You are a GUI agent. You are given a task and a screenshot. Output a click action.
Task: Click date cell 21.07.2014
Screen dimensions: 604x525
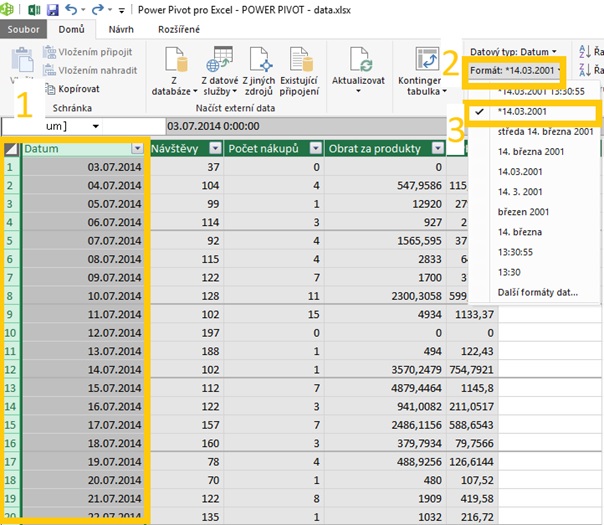[x=83, y=498]
